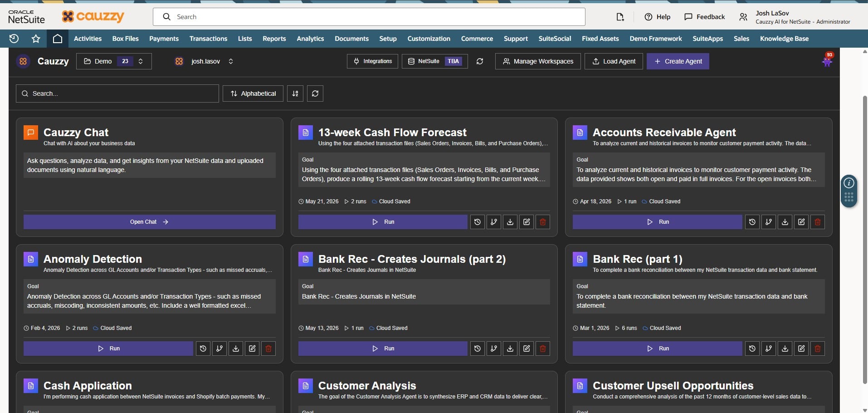Image resolution: width=868 pixels, height=413 pixels.
Task: Open the info icon on the side widget
Action: click(849, 183)
